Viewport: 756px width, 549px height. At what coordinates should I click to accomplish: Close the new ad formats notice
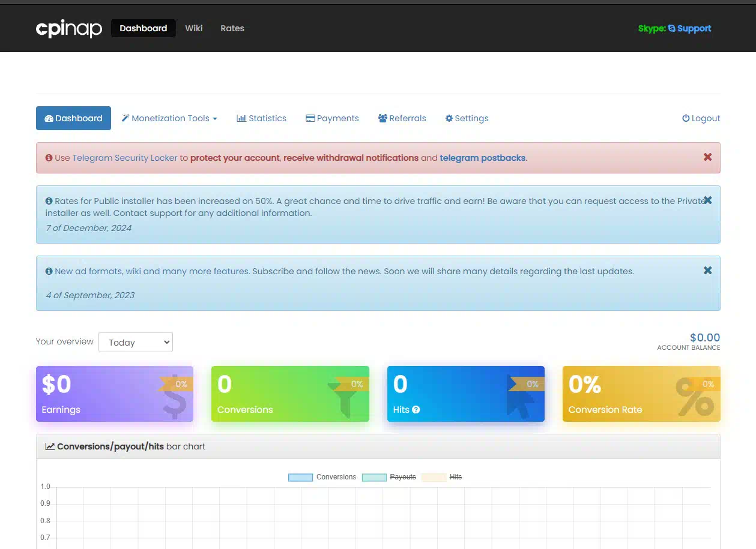point(707,270)
